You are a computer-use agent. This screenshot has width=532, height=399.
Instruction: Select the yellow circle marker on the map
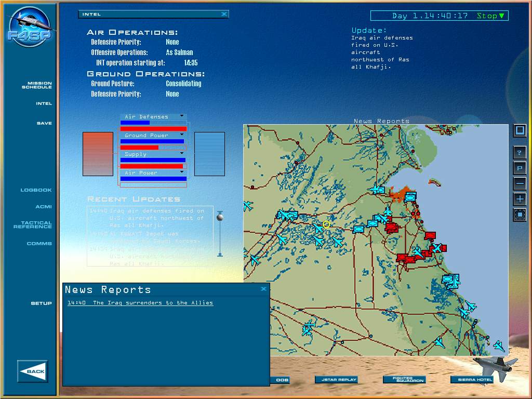pyautogui.click(x=326, y=224)
